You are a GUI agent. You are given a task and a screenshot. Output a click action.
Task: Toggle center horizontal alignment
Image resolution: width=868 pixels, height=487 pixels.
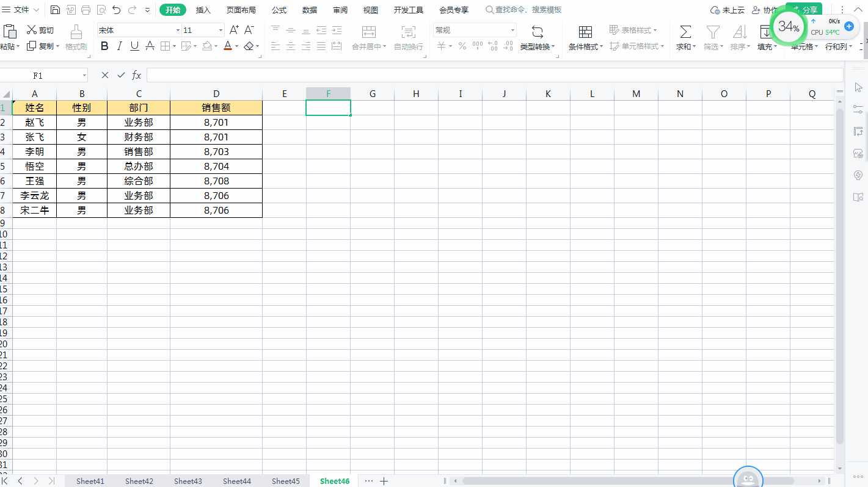[x=291, y=46]
